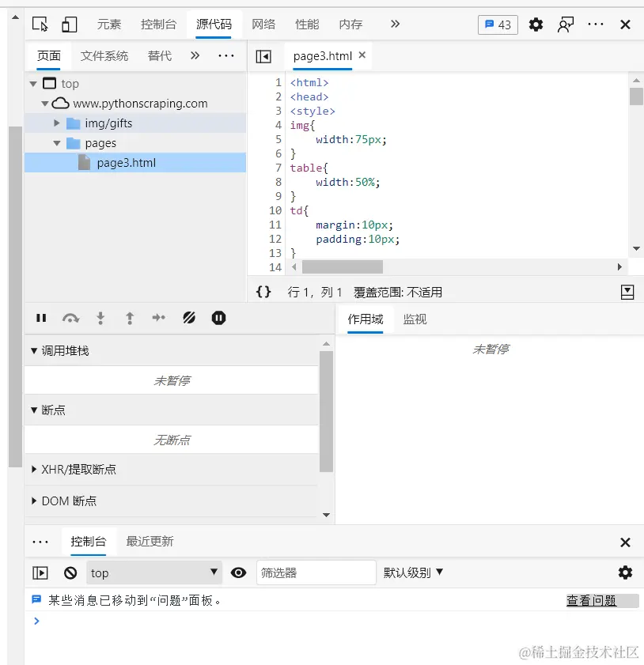644x665 pixels.
Task: Clear the console
Action: 70,573
